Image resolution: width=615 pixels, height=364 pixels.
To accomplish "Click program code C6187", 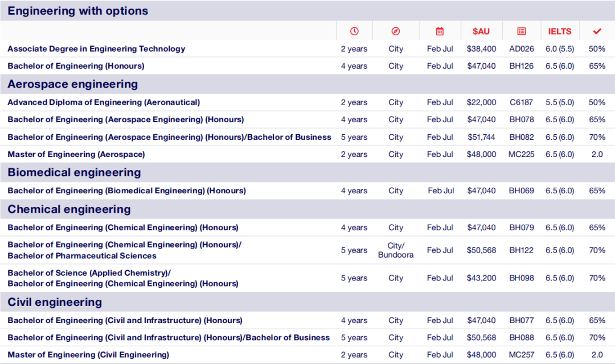I will click(x=521, y=102).
